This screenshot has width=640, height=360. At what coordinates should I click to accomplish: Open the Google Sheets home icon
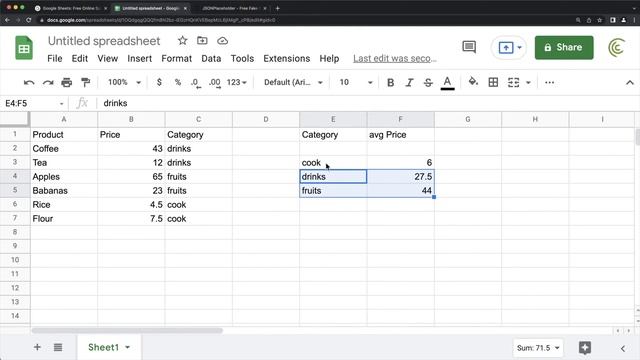click(x=24, y=48)
